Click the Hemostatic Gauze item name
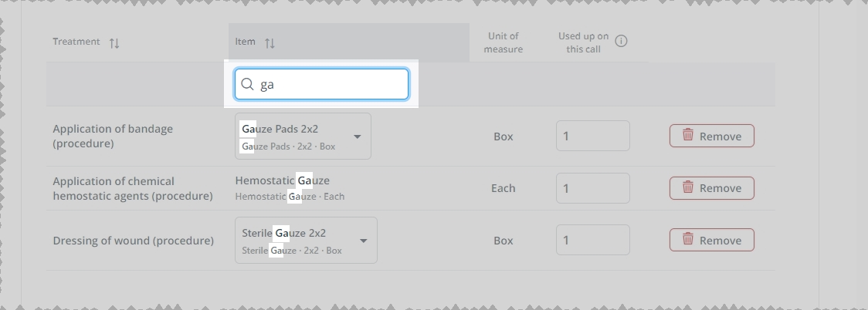Image resolution: width=868 pixels, height=310 pixels. pos(283,180)
